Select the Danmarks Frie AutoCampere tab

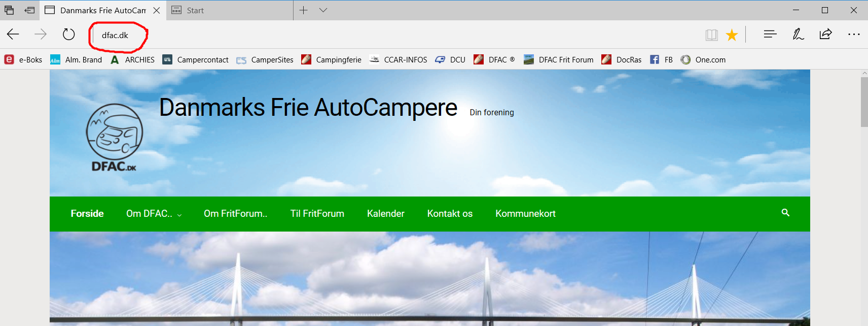click(x=103, y=10)
